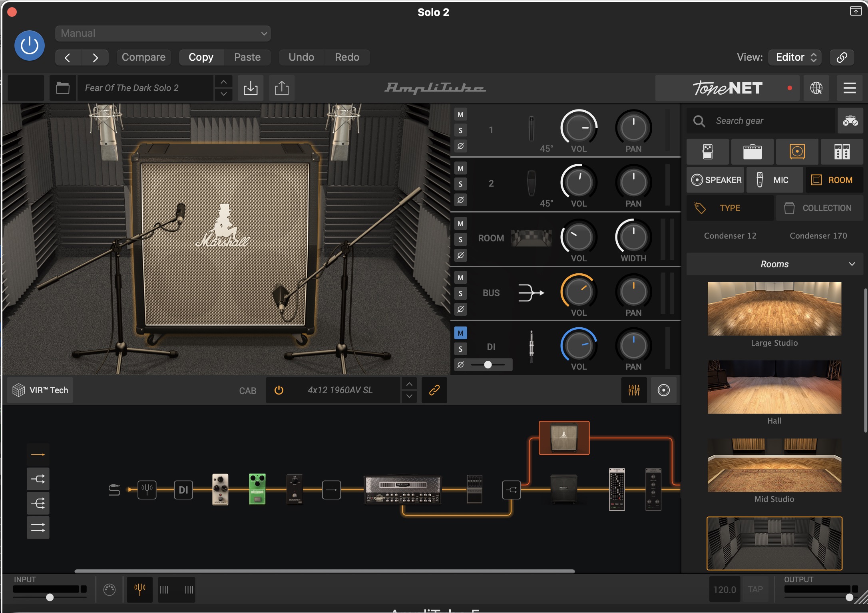This screenshot has width=868, height=613.
Task: Click the TAP tempo button
Action: (755, 589)
